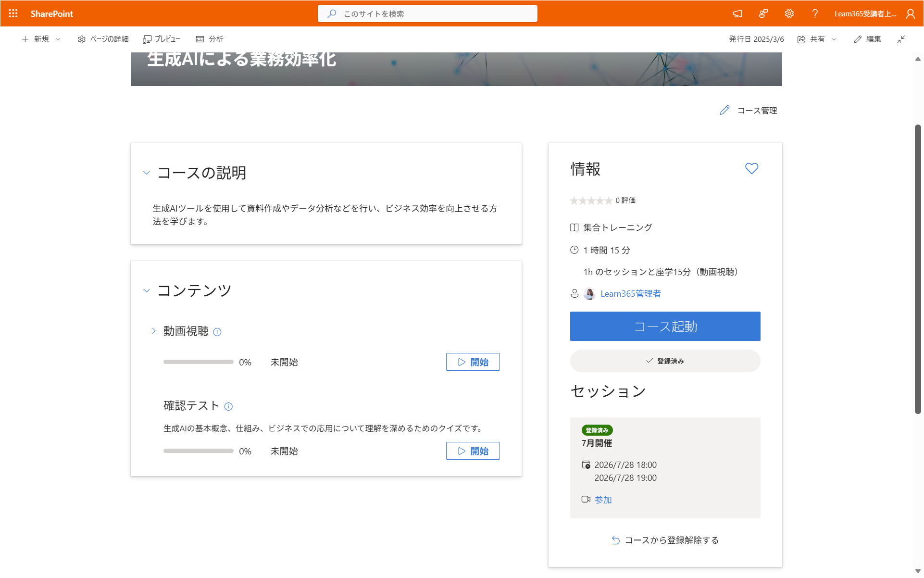The image size is (924, 578).
Task: Open the settings gear in header
Action: click(789, 13)
